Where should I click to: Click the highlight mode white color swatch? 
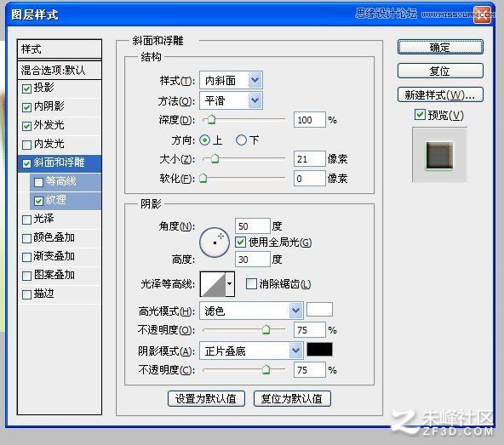click(x=319, y=310)
